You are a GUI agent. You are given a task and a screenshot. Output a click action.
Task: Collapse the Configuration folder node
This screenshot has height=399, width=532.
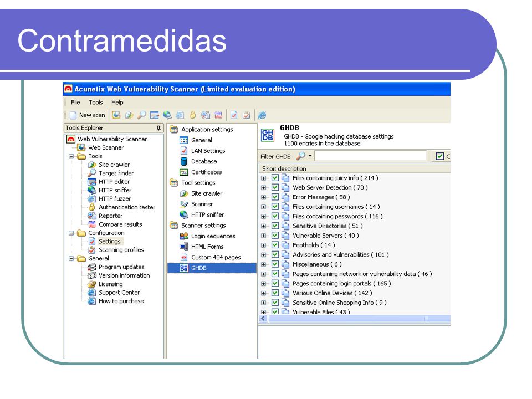click(71, 233)
